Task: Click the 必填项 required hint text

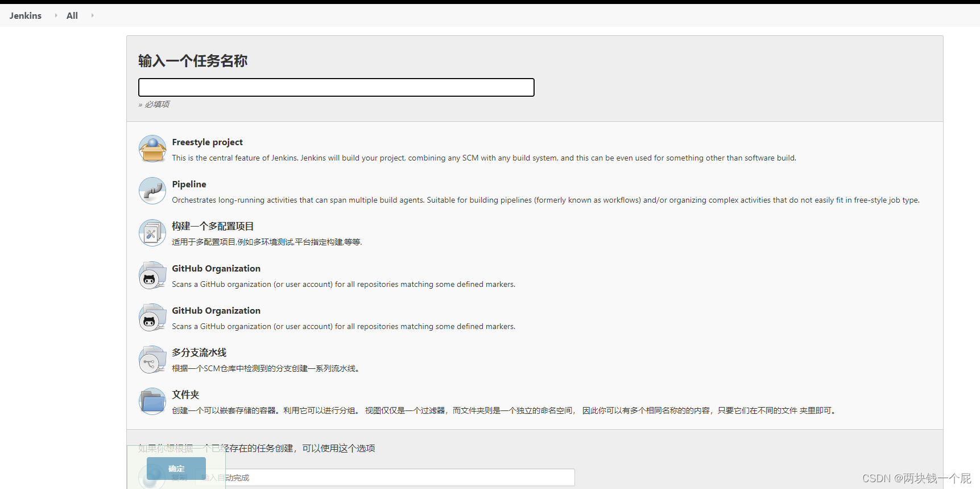Action: point(154,104)
